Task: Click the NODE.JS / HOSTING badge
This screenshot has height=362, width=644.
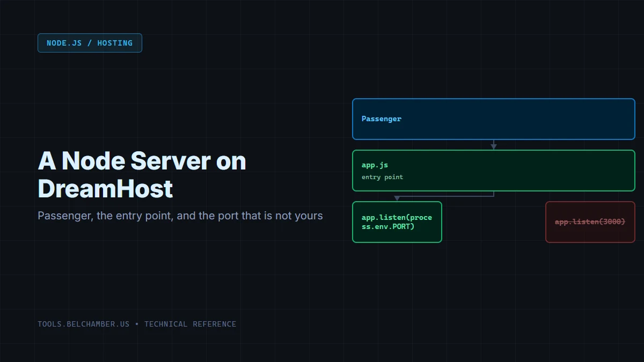Action: click(90, 43)
